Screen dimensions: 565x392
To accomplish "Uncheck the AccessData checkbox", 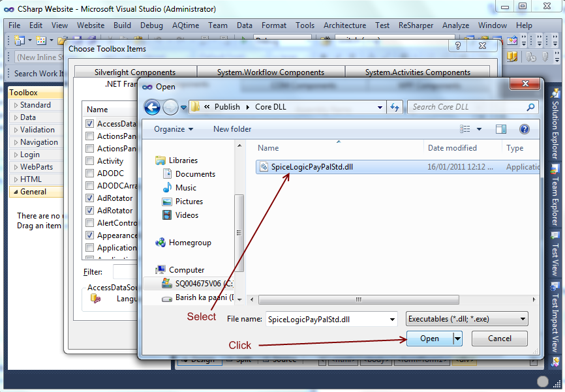I will tap(90, 124).
